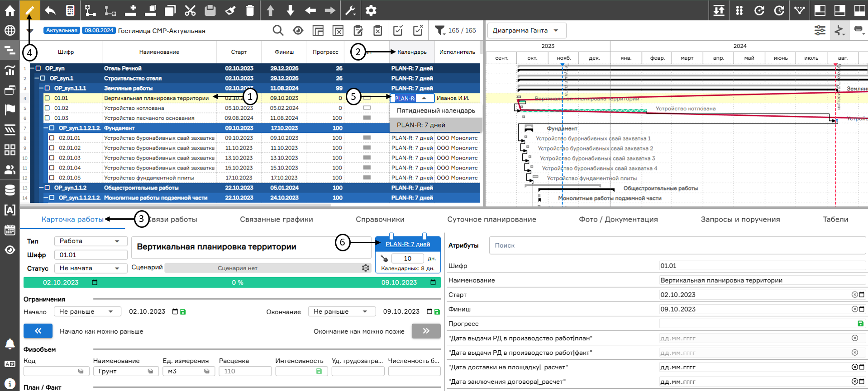The height and width of the screenshot is (391, 868).
Task: Open the Диаграмма Ганта view dropdown
Action: [526, 30]
